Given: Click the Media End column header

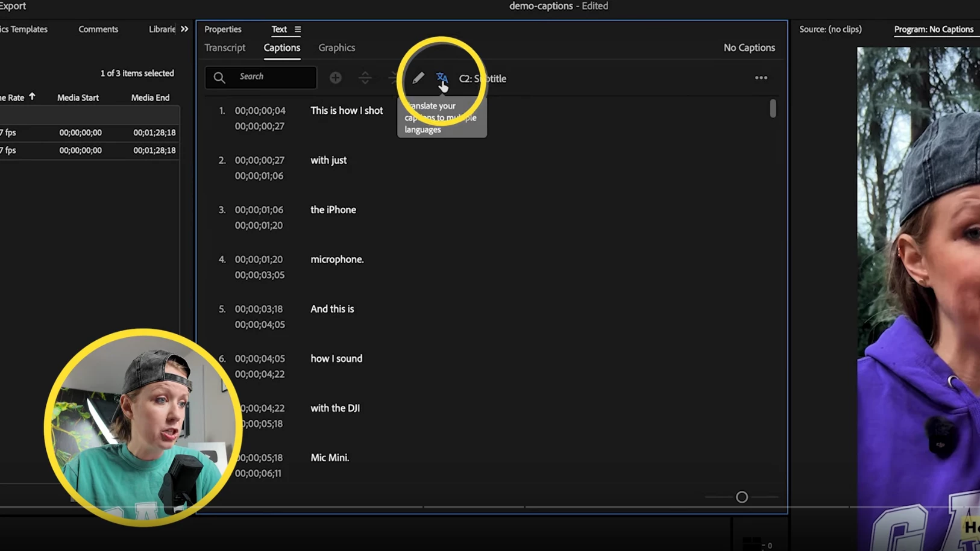Looking at the screenshot, I should (x=150, y=97).
